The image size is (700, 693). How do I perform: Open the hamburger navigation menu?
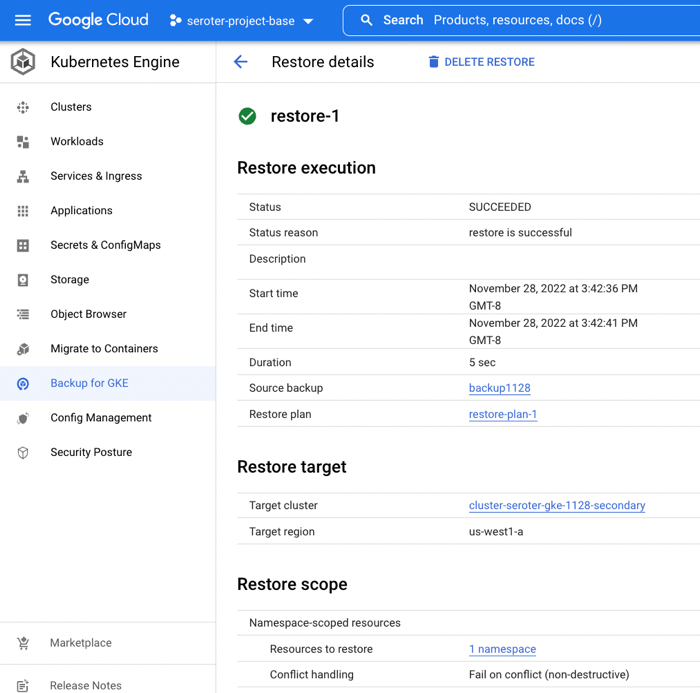[23, 20]
